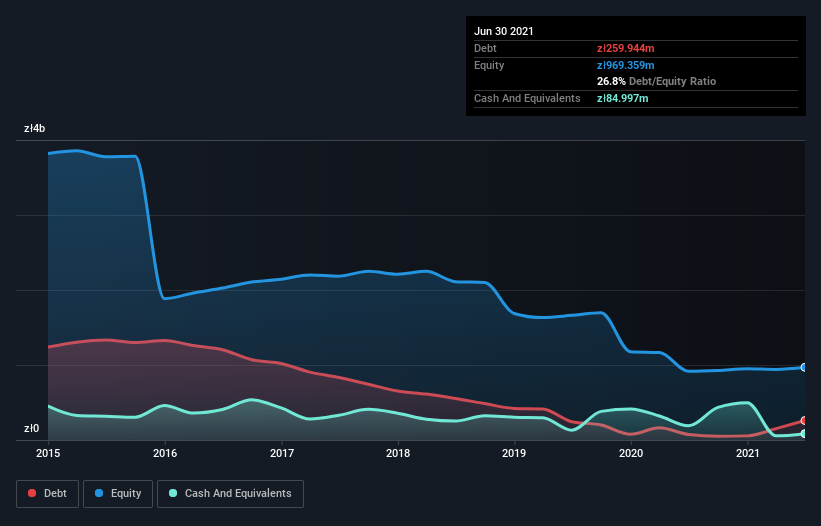Click the red Debt legend dot

click(32, 493)
